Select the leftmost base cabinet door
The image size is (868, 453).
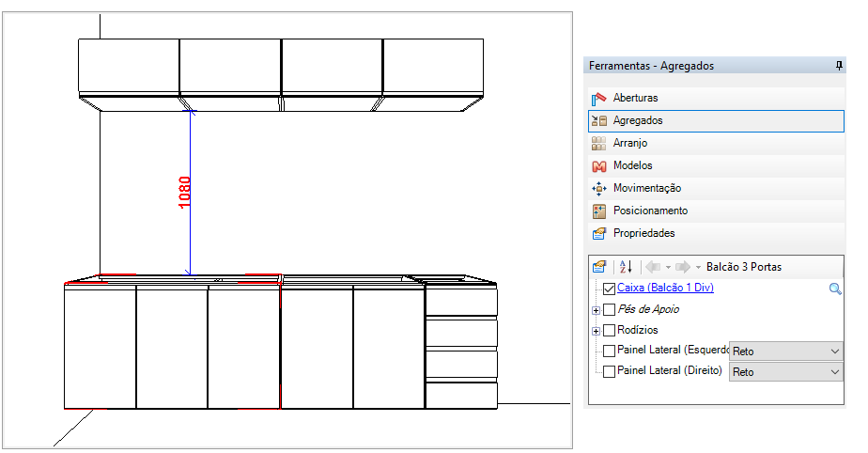[101, 347]
